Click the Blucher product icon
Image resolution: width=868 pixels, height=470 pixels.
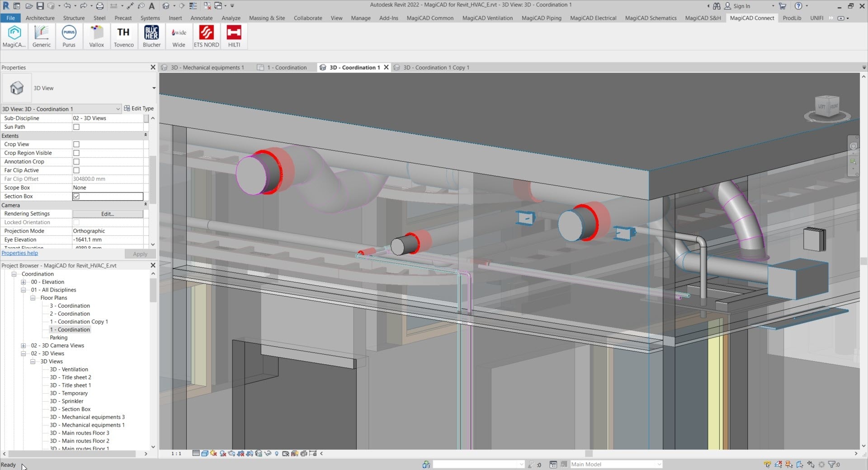click(x=151, y=36)
